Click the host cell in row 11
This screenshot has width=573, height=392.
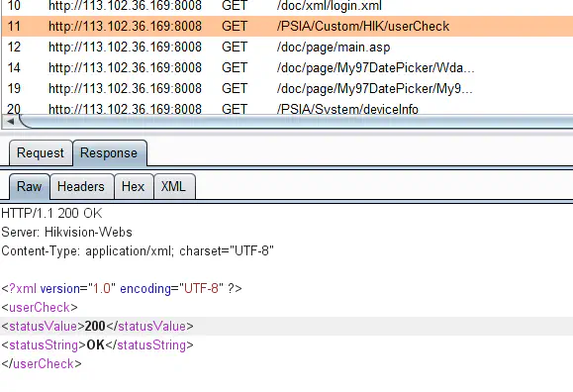125,27
